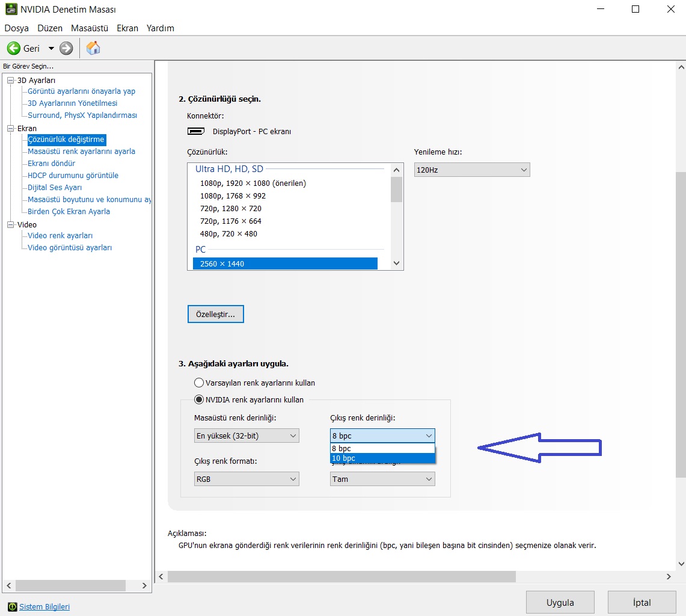Click the NVIDIA Denetim Masası title icon
Screen dimensions: 686x616
coord(11,9)
